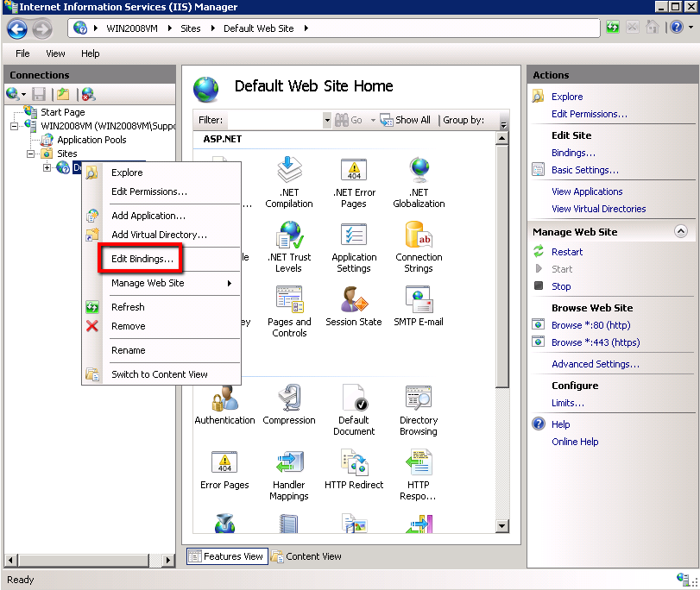
Task: Click Advanced Settings link
Action: 595,364
